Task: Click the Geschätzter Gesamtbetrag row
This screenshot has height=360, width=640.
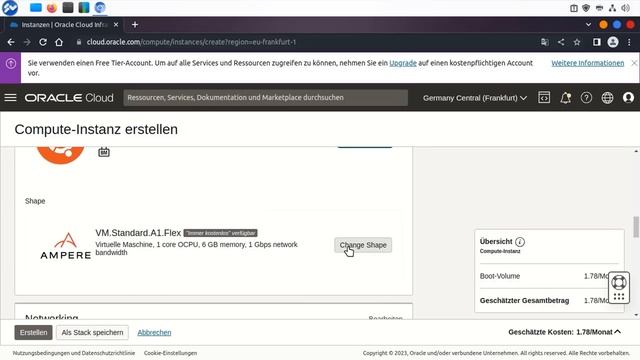Action: (549, 301)
